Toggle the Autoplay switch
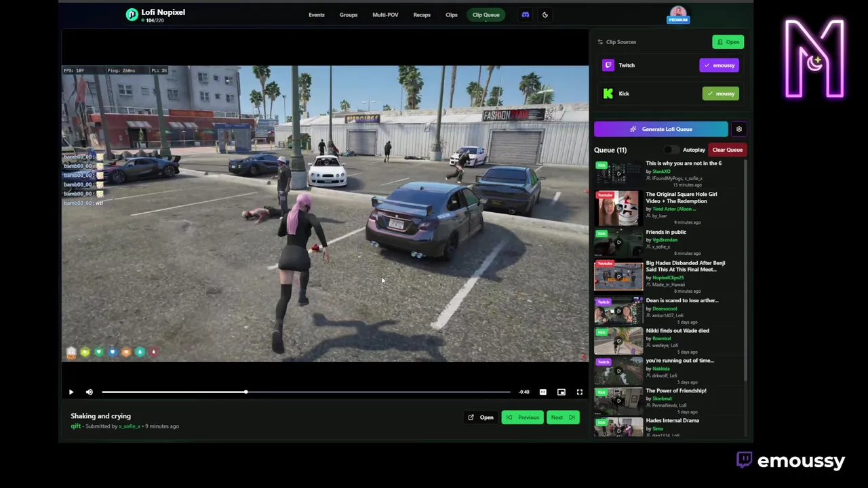868x488 pixels. click(671, 150)
